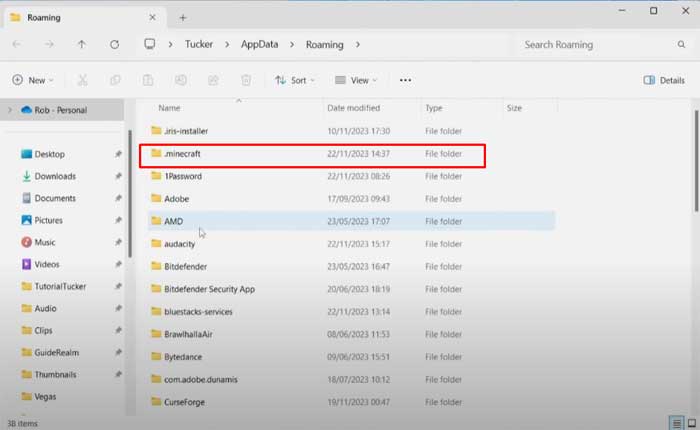Screen dimensions: 700x430
Task: Click the Cut scissors icon in toolbar
Action: point(83,80)
